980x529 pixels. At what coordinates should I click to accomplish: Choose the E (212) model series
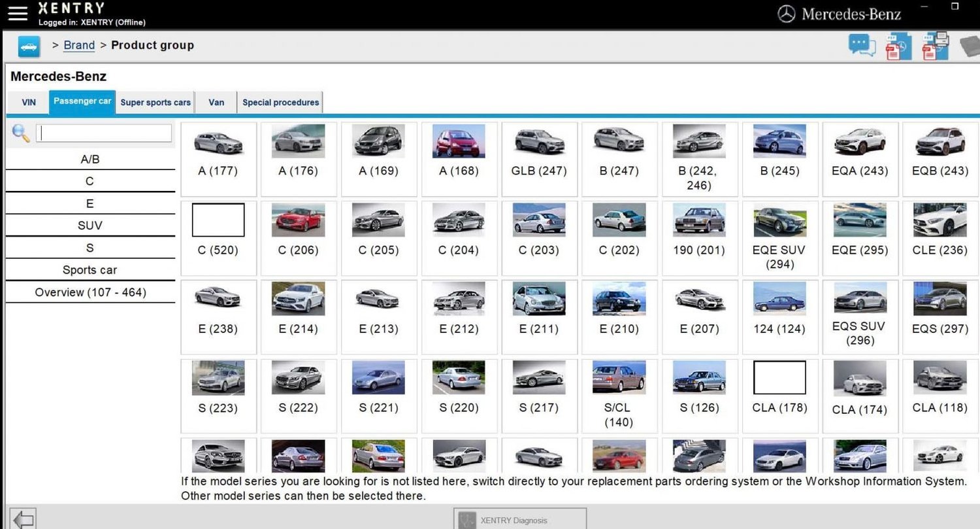(x=459, y=317)
